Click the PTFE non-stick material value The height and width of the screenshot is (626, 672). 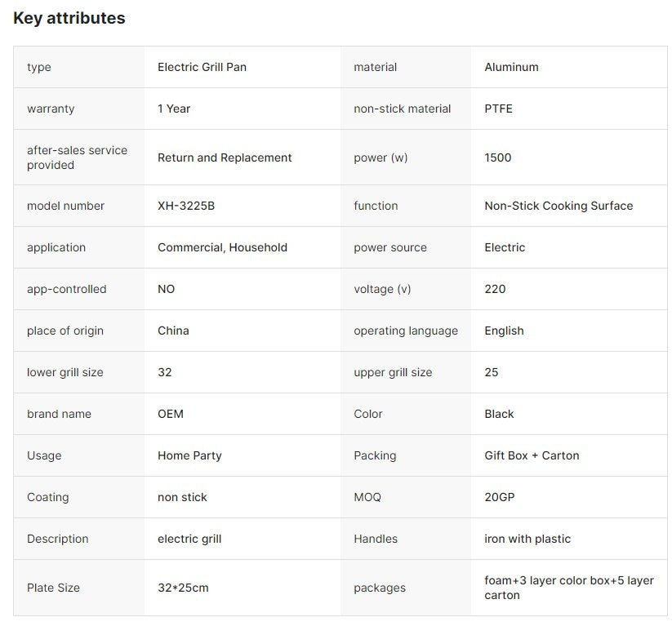pos(498,109)
